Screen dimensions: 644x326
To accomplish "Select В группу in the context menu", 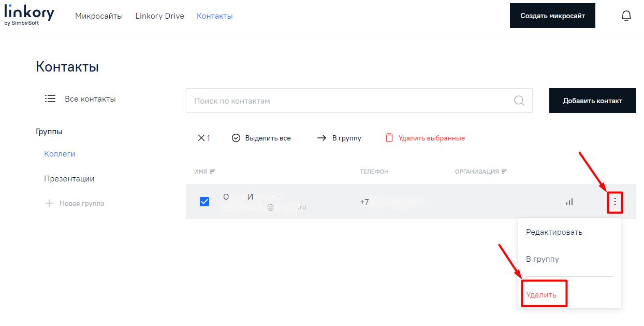I will pos(542,259).
